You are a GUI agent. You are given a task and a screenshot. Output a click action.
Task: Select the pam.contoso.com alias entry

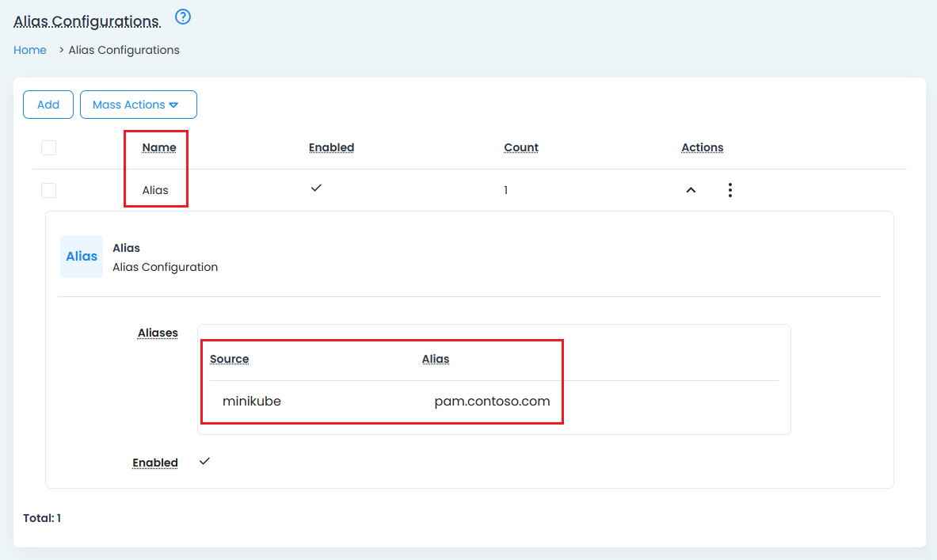(x=492, y=402)
